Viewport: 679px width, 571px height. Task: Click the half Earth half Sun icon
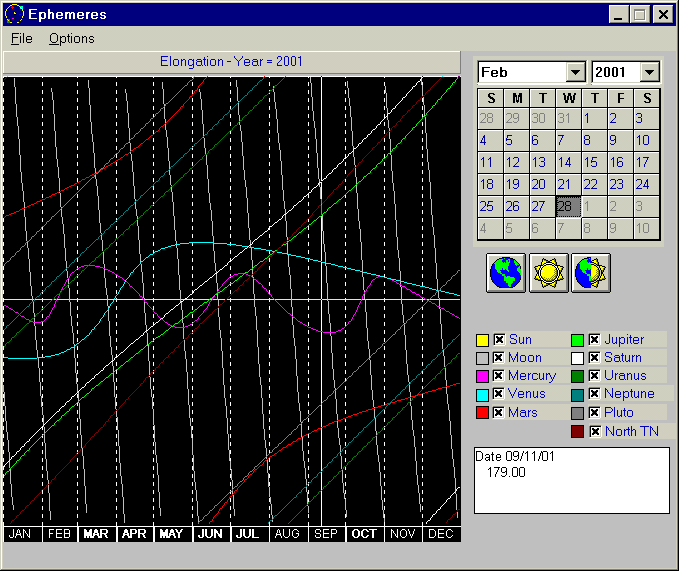tap(591, 273)
